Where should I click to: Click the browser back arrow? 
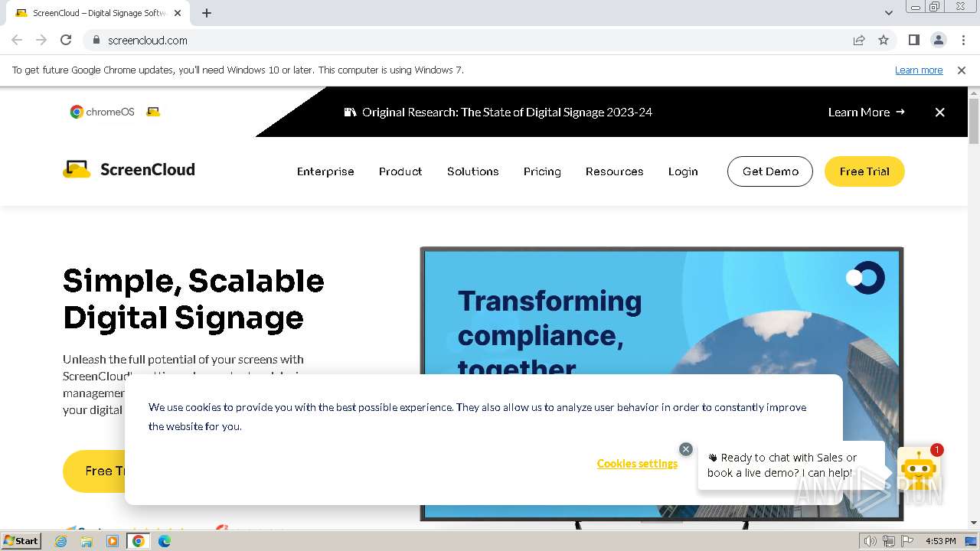pos(17,40)
